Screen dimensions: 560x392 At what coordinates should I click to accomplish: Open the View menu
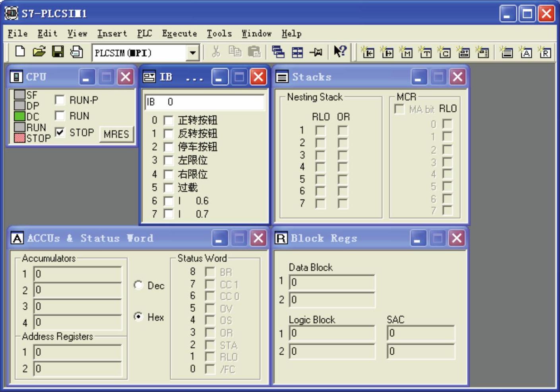pos(77,33)
